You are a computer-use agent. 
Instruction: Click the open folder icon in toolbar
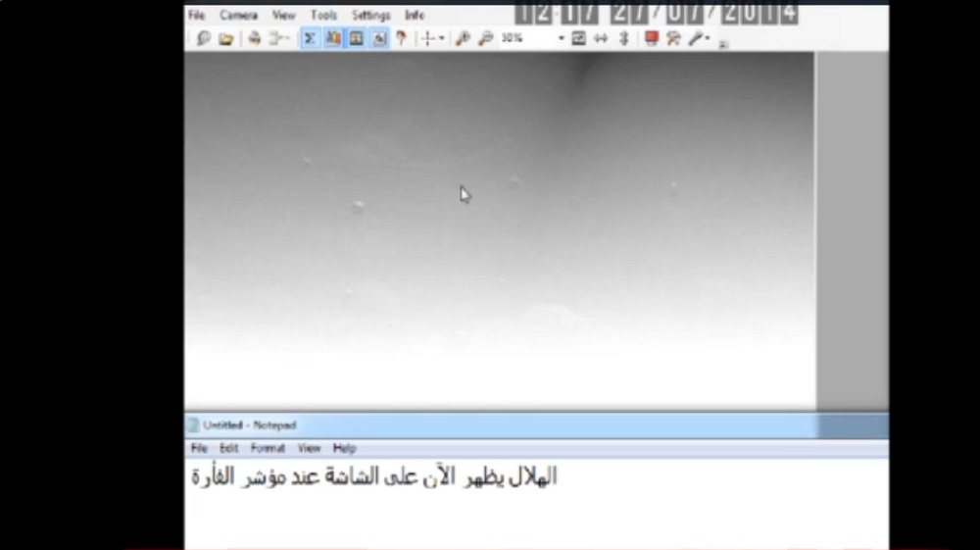226,38
